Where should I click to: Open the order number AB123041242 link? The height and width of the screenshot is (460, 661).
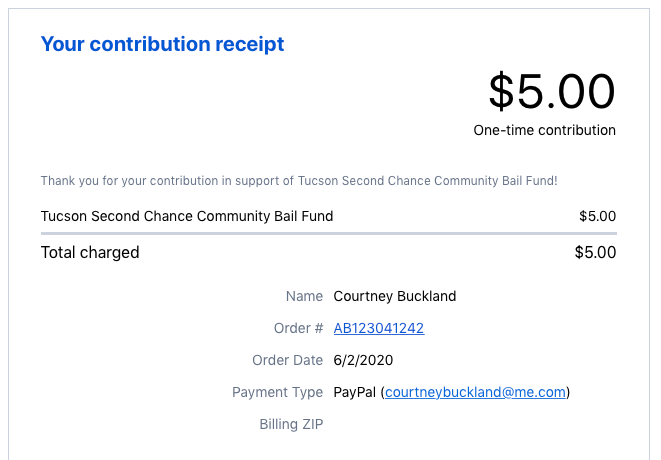coord(379,328)
